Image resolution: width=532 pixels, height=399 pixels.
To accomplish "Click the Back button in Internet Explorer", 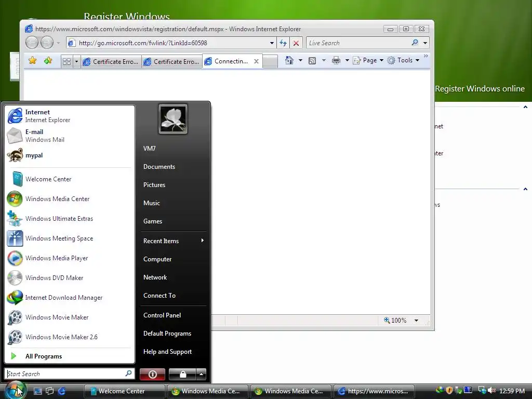I will click(32, 43).
